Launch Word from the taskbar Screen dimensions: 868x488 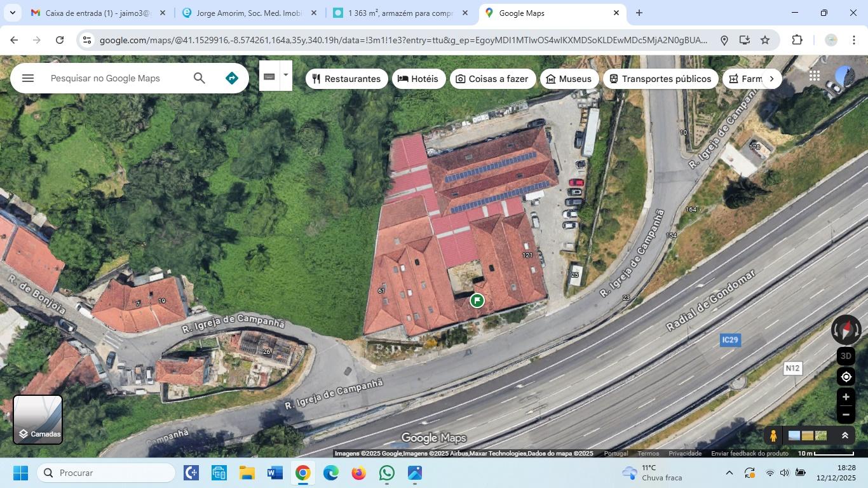point(275,473)
